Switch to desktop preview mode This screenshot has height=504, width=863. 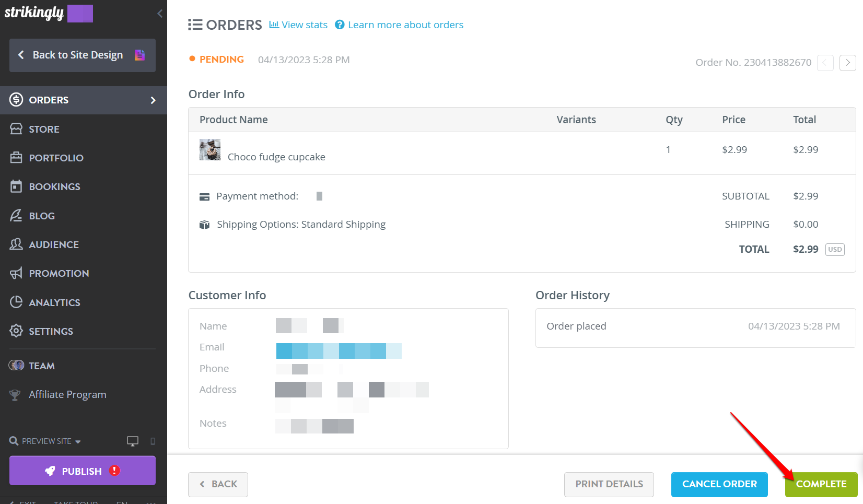132,441
